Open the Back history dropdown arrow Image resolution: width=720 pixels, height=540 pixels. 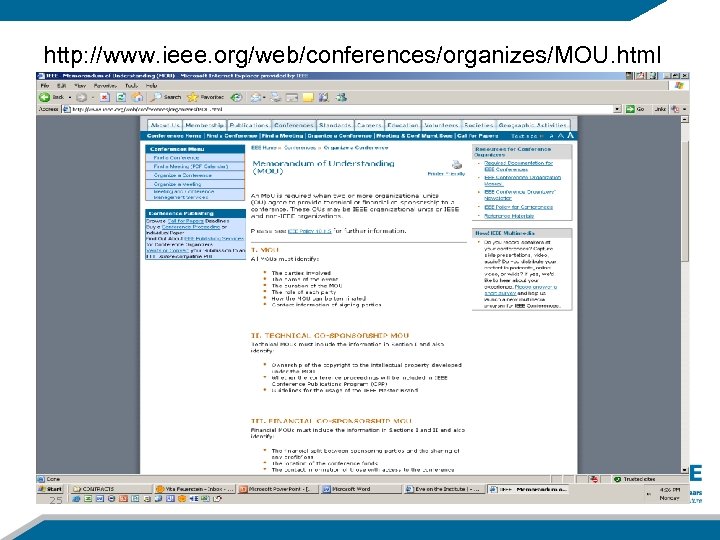point(70,97)
